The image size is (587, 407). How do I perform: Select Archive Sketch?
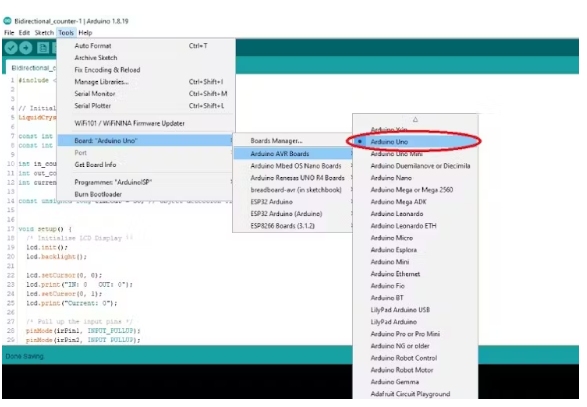click(146, 58)
